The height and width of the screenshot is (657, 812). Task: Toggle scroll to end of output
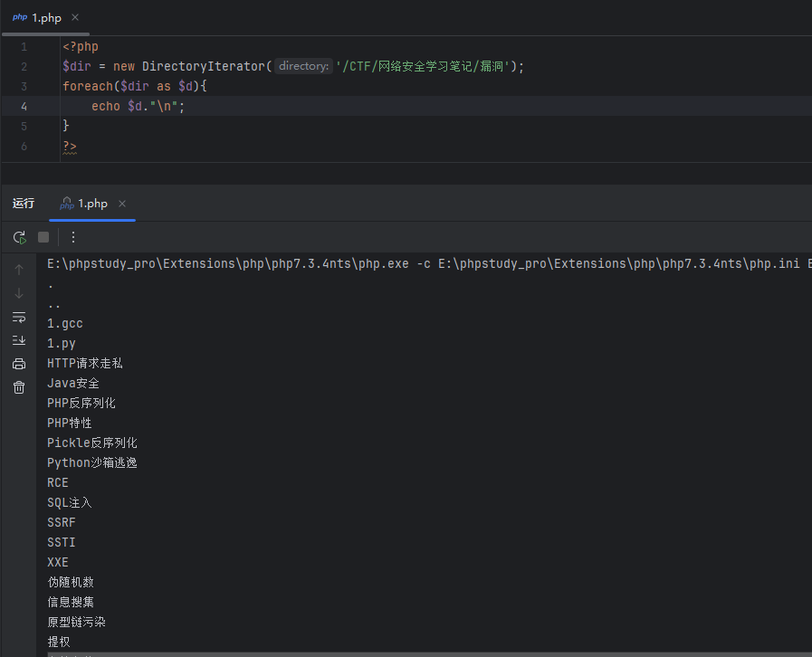(x=19, y=340)
